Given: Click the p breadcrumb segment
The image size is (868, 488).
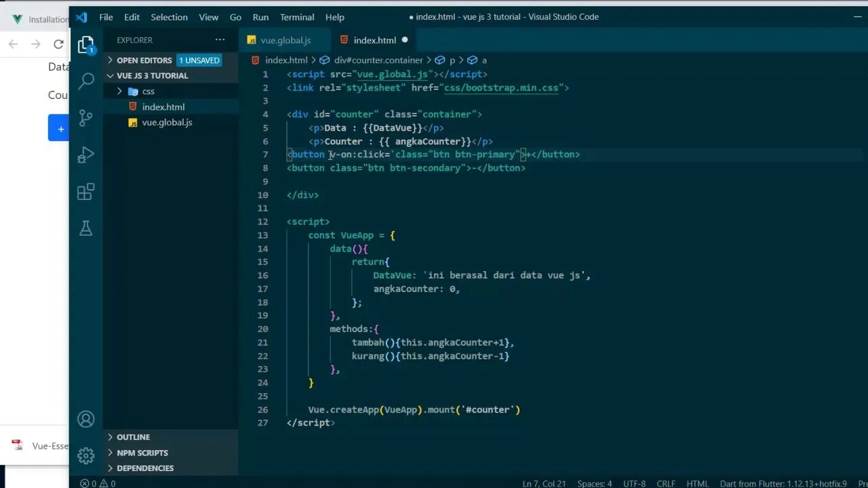Looking at the screenshot, I should point(452,60).
